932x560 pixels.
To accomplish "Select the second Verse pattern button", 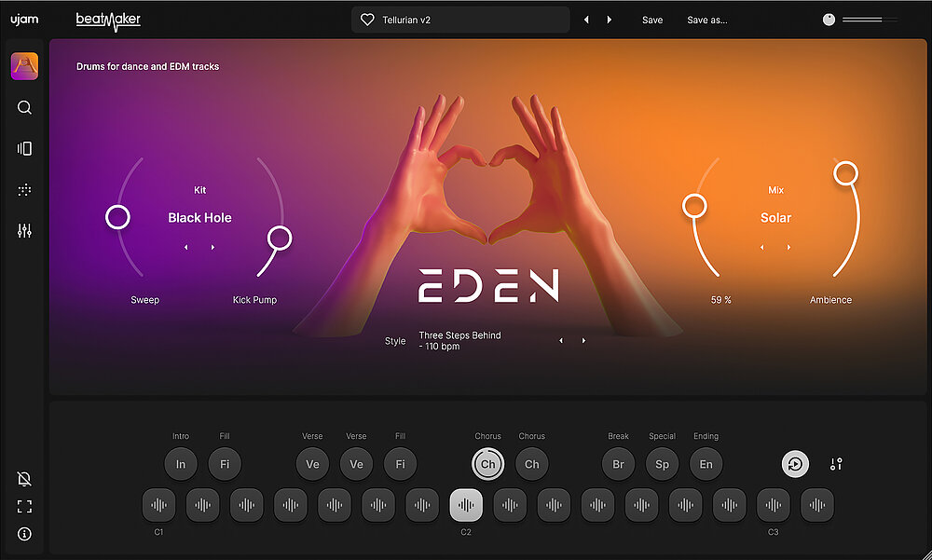I will tap(357, 464).
